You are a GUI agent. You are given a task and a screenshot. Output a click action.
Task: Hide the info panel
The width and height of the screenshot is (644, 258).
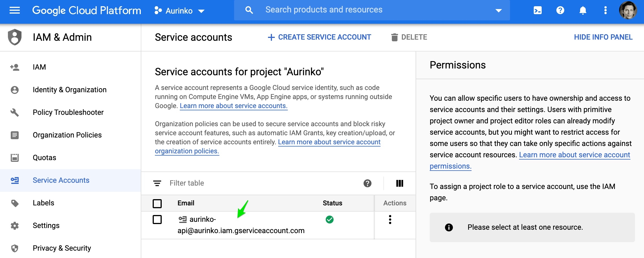point(603,37)
